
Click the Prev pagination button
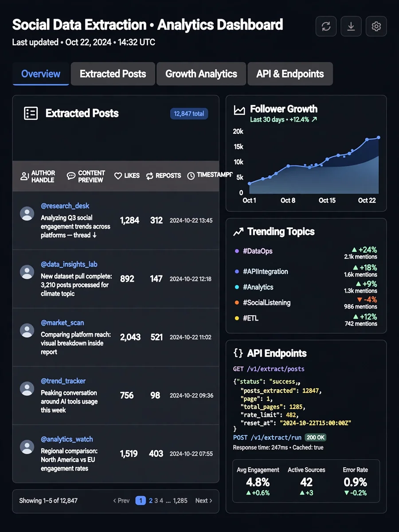pos(121,501)
